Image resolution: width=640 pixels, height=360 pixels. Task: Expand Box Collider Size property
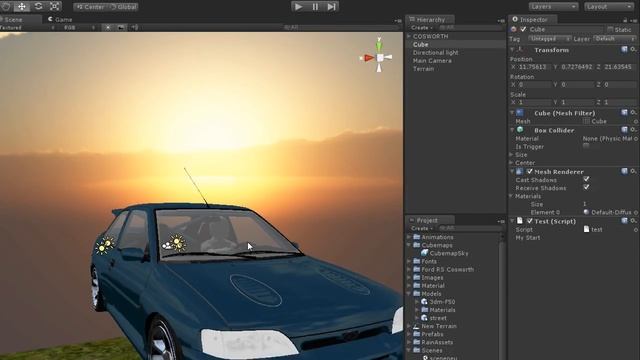click(511, 155)
